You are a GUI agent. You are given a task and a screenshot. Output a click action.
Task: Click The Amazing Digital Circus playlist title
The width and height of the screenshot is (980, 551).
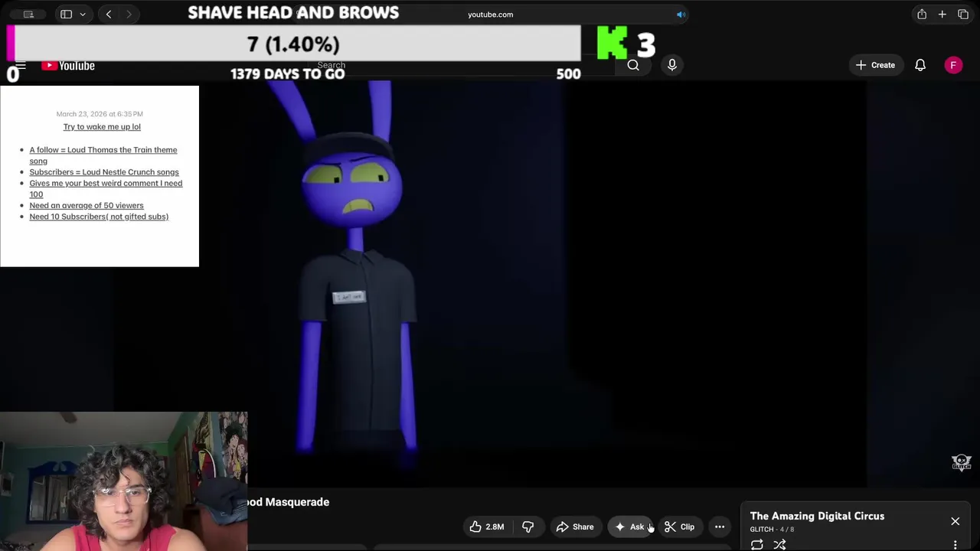pyautogui.click(x=817, y=516)
